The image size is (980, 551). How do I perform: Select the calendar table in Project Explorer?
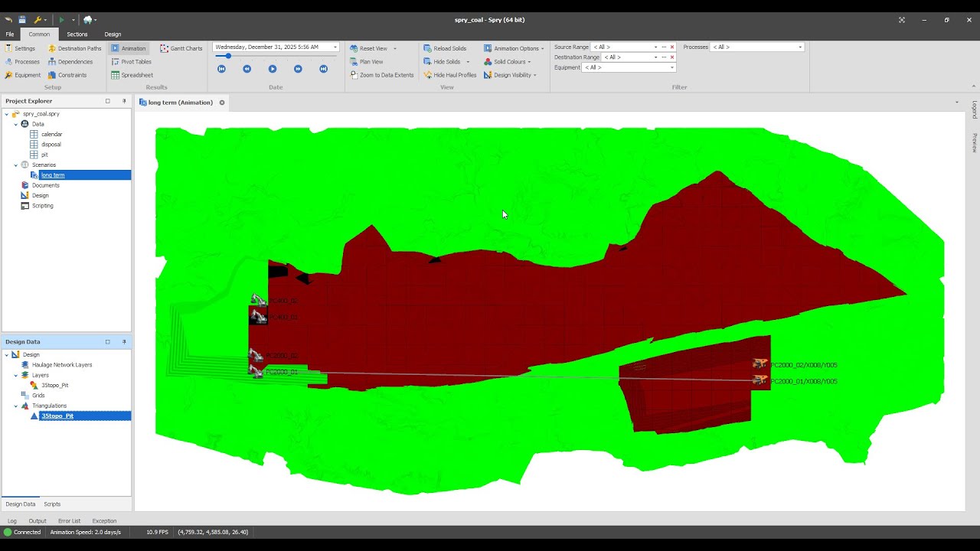[x=51, y=134]
